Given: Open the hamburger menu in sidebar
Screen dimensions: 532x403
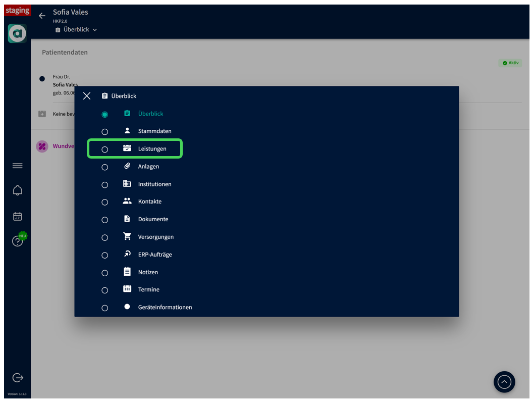Looking at the screenshot, I should [x=18, y=166].
